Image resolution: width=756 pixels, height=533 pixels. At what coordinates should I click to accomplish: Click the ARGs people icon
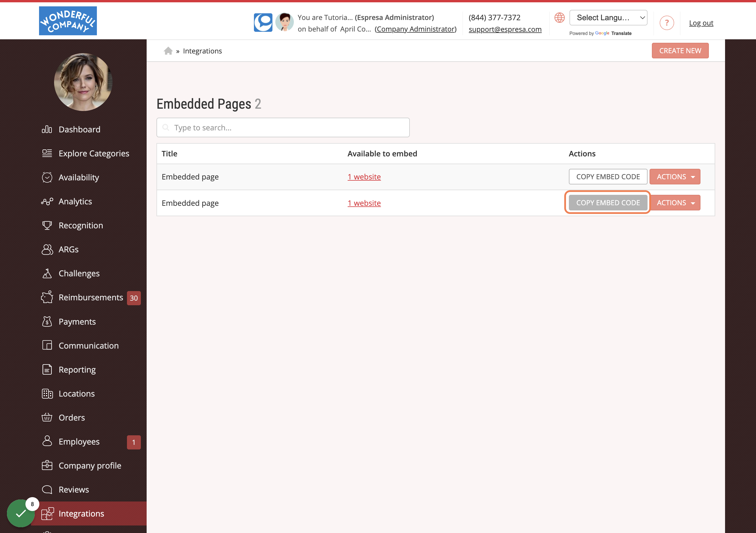(x=47, y=249)
